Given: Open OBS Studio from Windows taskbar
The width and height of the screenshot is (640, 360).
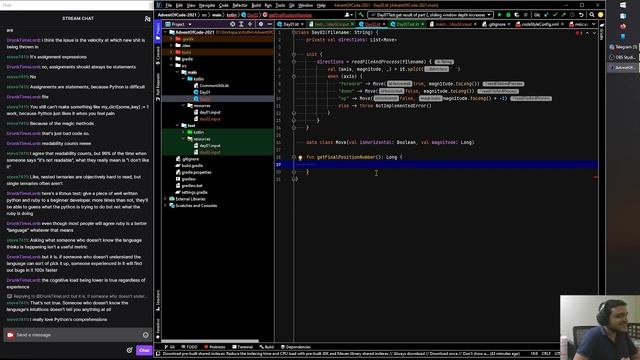Looking at the screenshot, I should click(x=623, y=57).
